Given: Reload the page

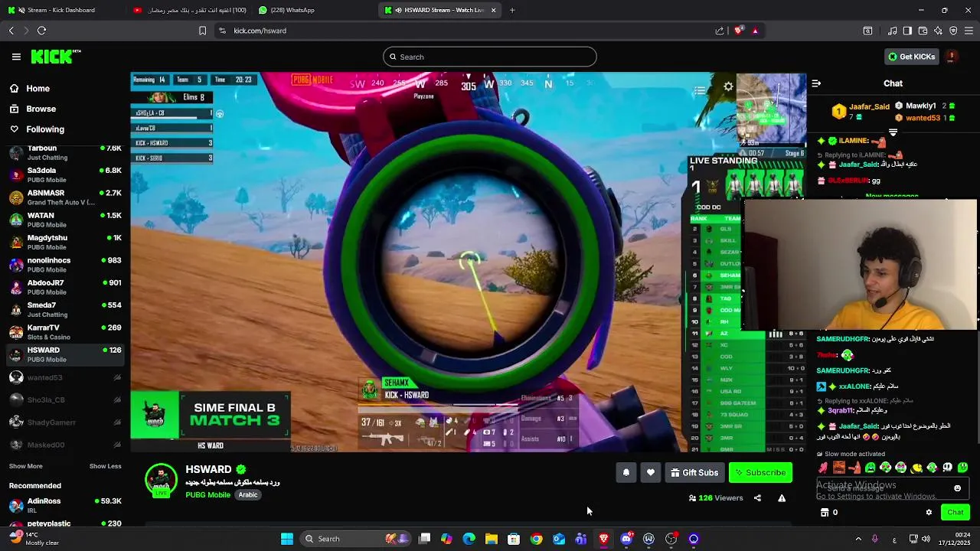Looking at the screenshot, I should (x=41, y=31).
